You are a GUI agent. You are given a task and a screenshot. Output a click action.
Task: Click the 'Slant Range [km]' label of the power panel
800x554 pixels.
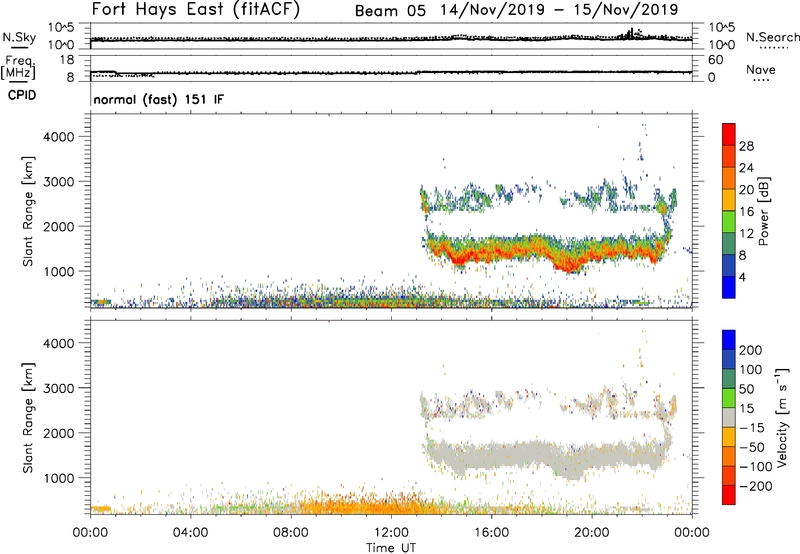[x=28, y=211]
